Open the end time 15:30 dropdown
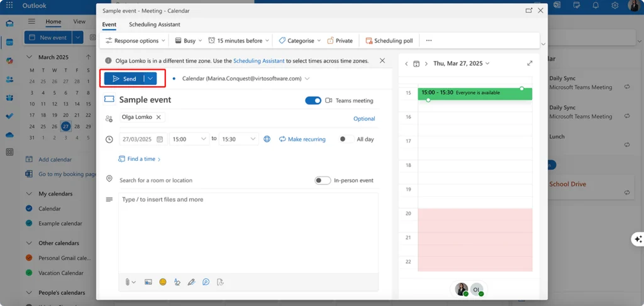The width and height of the screenshot is (644, 306). 239,139
